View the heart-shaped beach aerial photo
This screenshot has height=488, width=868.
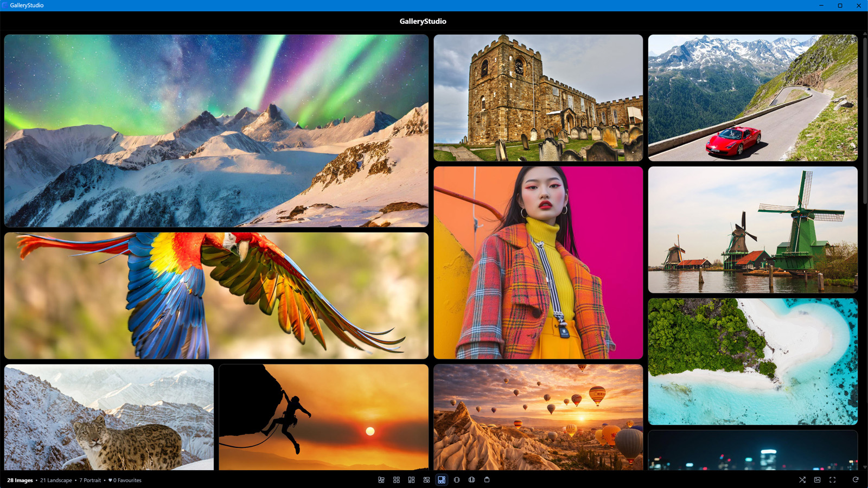[x=753, y=362]
